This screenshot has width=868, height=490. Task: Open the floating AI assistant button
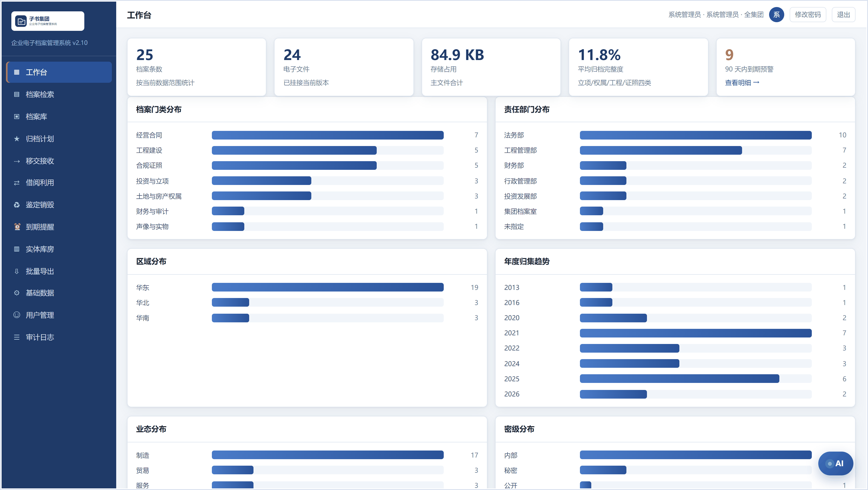[835, 463]
